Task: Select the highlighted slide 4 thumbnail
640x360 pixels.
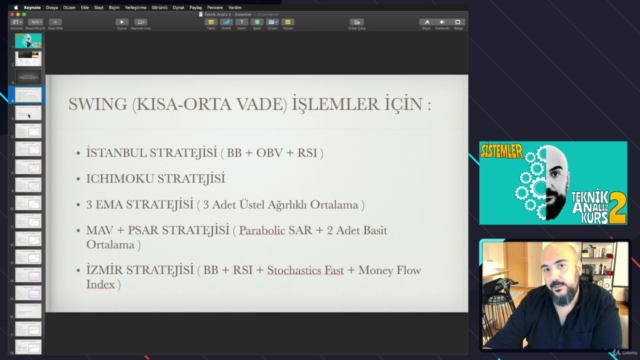Action: [28, 95]
